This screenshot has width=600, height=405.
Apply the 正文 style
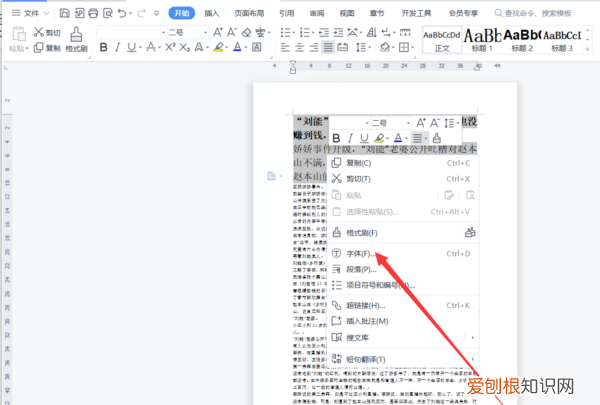[442, 40]
